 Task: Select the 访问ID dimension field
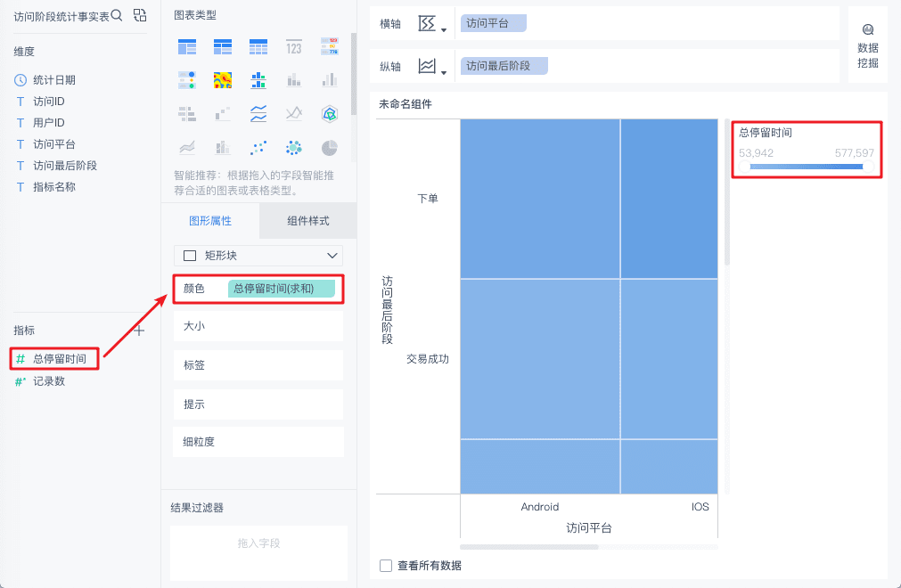tap(49, 101)
